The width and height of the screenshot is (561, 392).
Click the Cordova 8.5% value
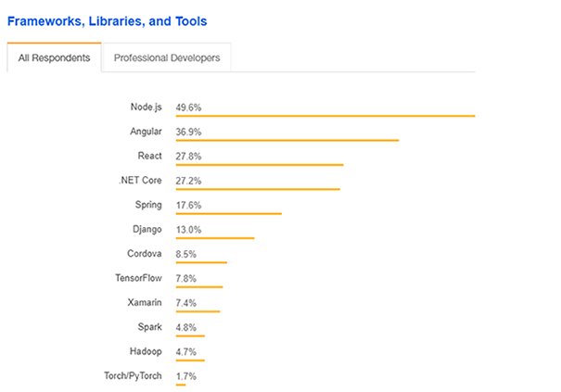185,254
